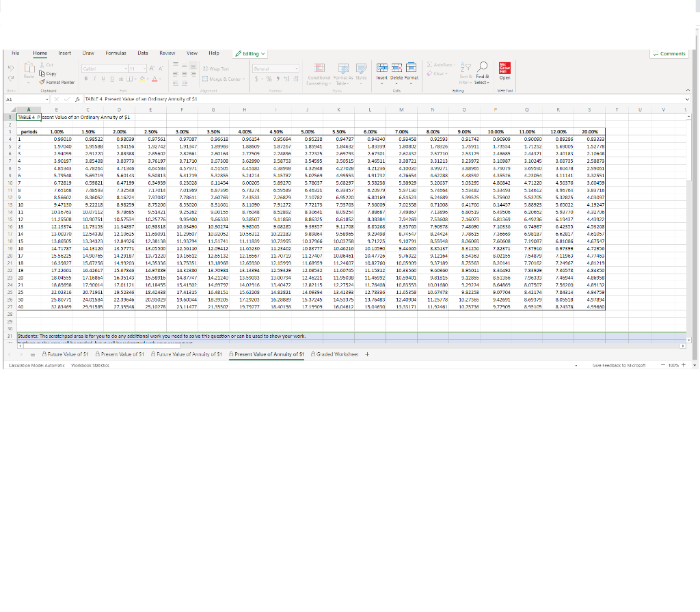The height and width of the screenshot is (612, 700).
Task: Click the Cut scissors button
Action: [x=46, y=65]
